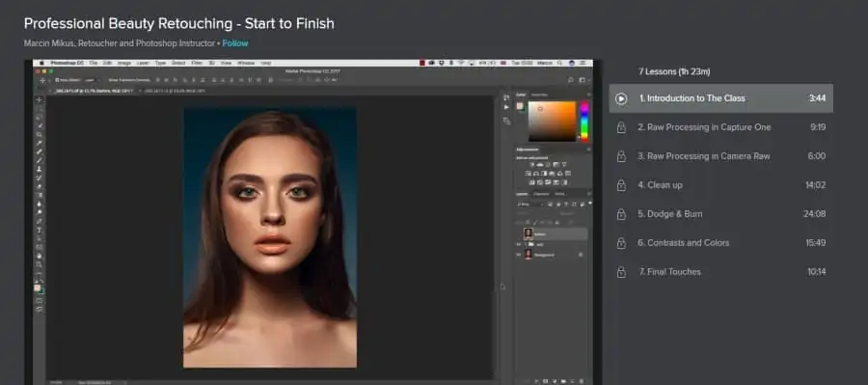Open the workspace switcher in options bar
This screenshot has width=868, height=385.
tap(583, 80)
